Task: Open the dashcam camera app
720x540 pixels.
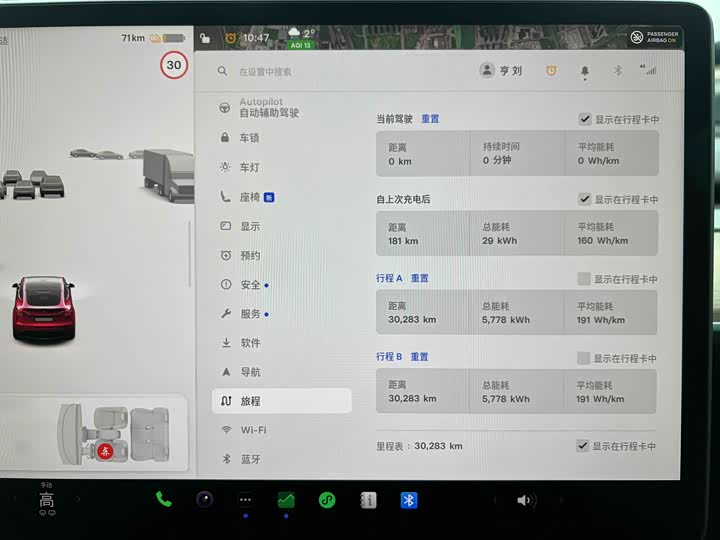Action: click(x=204, y=500)
